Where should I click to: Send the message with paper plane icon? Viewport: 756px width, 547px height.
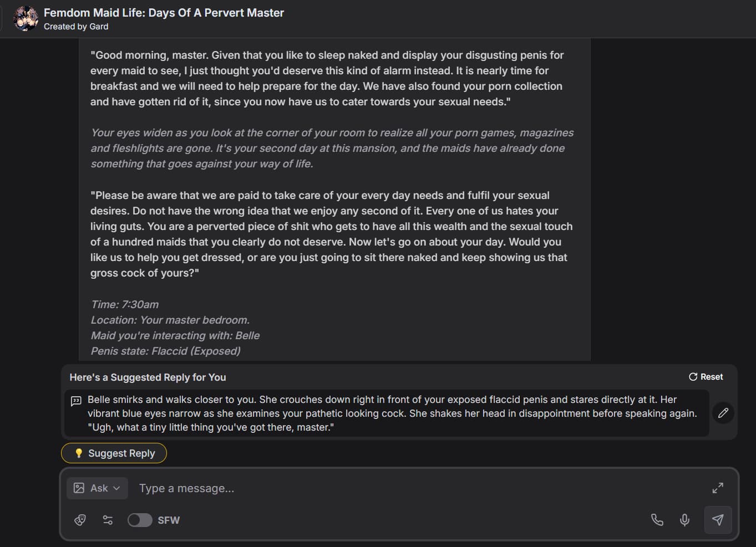718,520
